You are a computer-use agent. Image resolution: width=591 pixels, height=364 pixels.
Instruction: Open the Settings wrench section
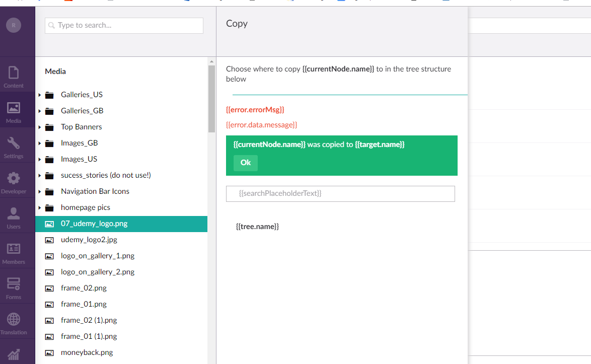tap(14, 148)
